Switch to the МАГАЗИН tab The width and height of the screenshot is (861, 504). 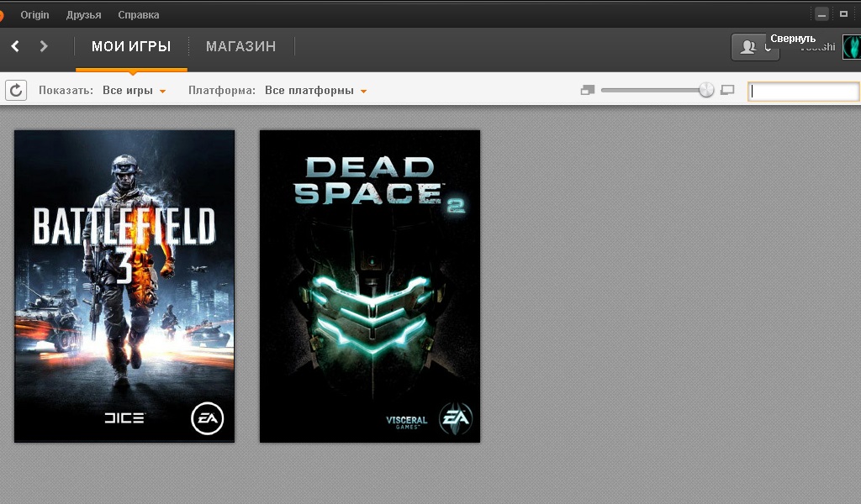241,46
